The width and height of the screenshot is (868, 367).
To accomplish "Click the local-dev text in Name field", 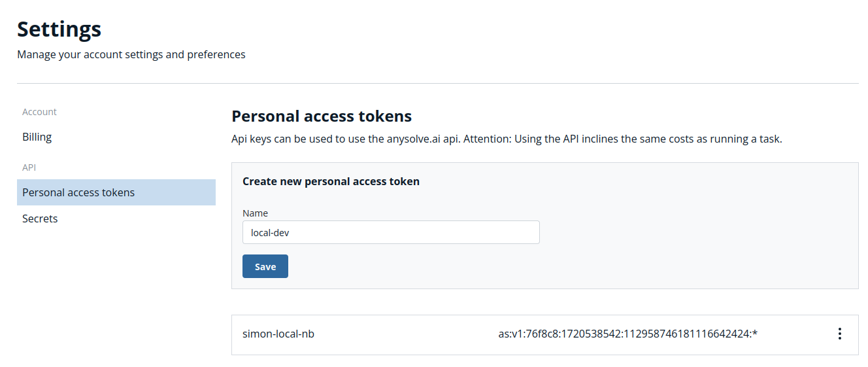I will point(270,232).
